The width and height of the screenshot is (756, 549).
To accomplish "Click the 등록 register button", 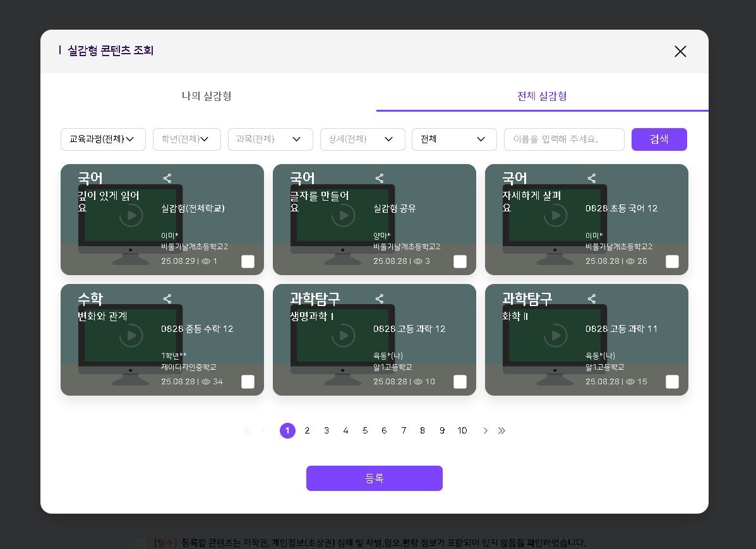I will point(374,478).
